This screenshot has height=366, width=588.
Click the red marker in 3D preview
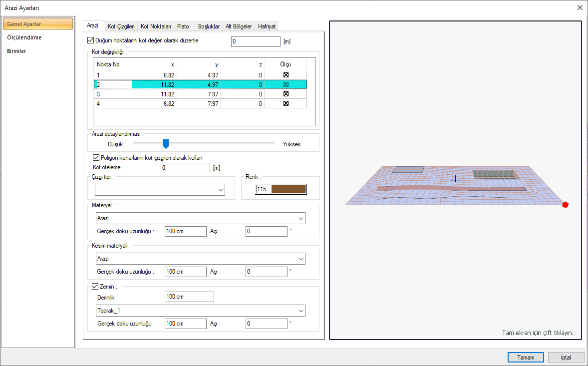(565, 205)
